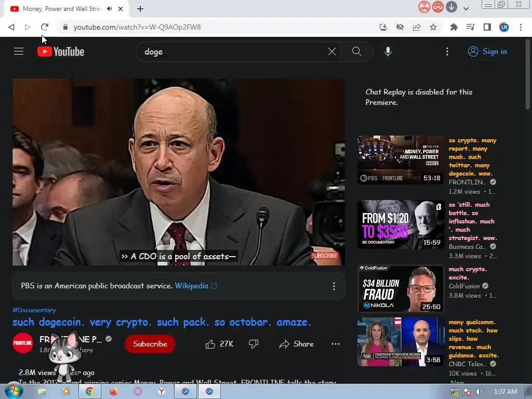Viewport: 532px width, 399px height.
Task: Open the #Documentary hashtag
Action: point(34,310)
